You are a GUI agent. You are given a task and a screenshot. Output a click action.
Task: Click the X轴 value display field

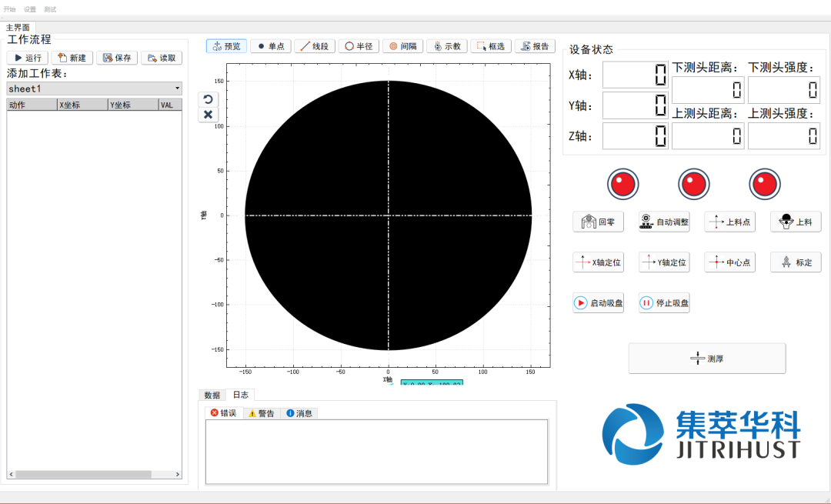pos(635,75)
